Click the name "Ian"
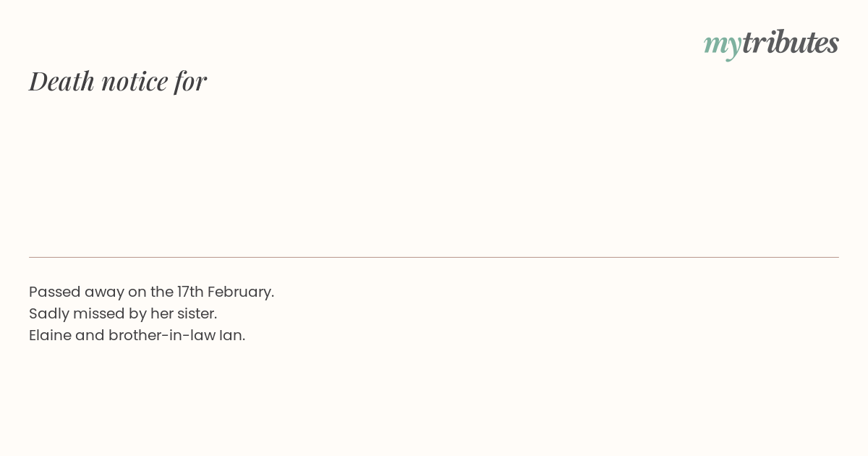This screenshot has height=456, width=868. pyautogui.click(x=231, y=335)
